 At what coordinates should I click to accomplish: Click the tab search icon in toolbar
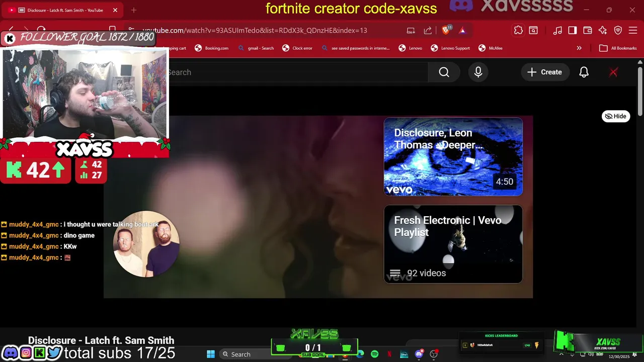533,30
